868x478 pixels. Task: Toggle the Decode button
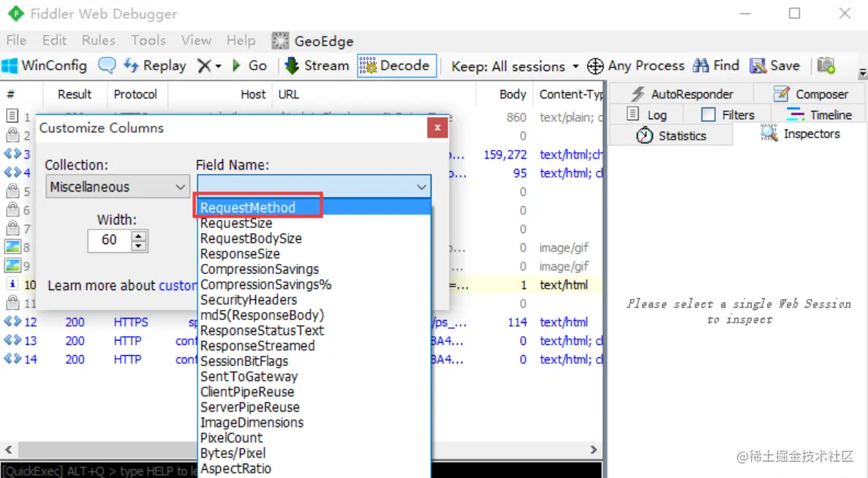click(397, 66)
